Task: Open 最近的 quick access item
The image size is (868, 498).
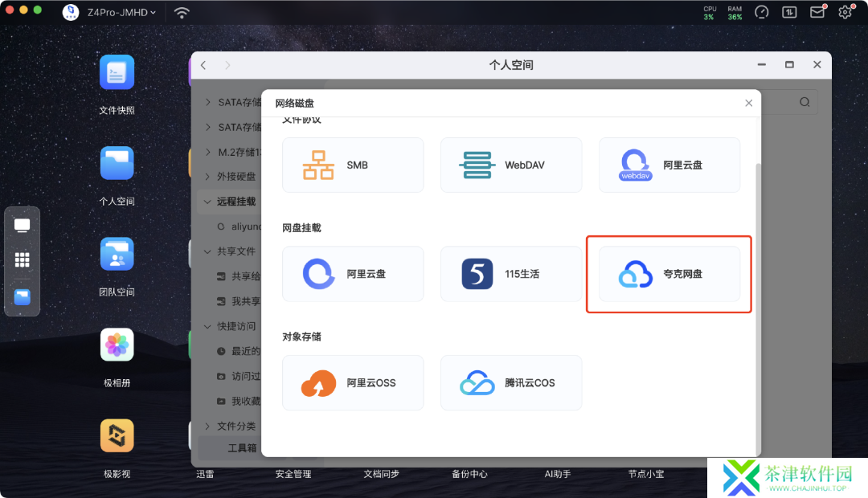Action: pos(239,351)
